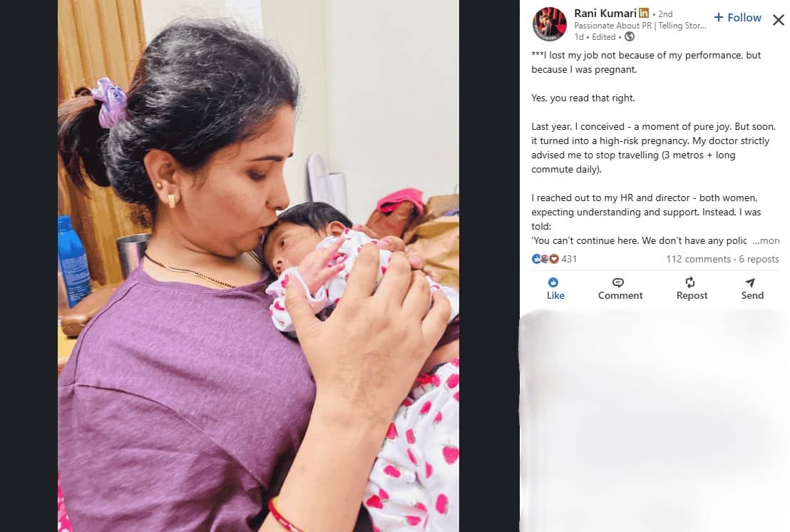Close the post image viewer
The width and height of the screenshot is (790, 532).
(779, 20)
